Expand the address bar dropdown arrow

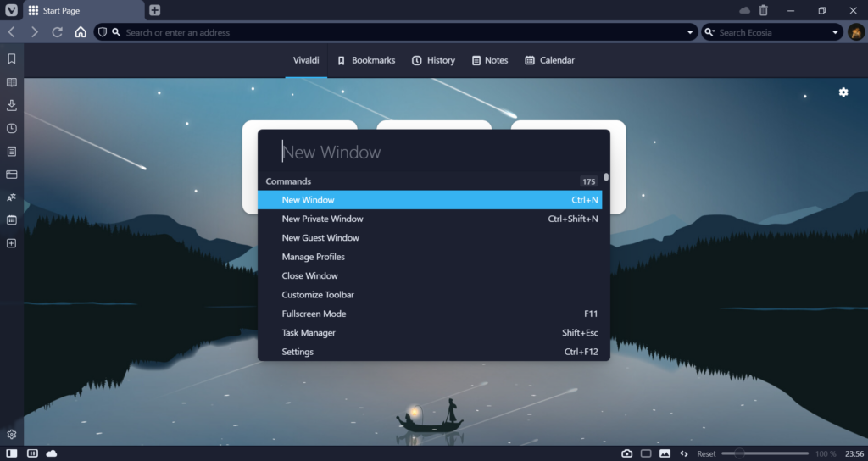coord(690,32)
